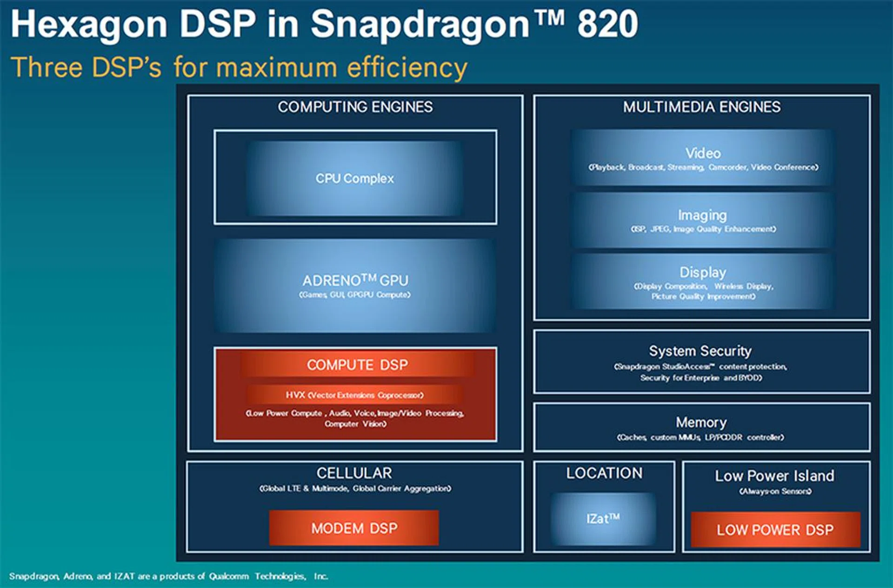Screen dimensions: 893x588
Task: Select the MODEM DSP orange block
Action: 354,528
